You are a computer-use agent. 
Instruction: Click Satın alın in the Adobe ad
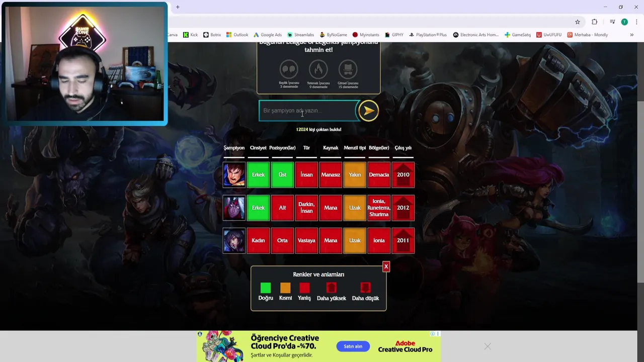(x=353, y=346)
